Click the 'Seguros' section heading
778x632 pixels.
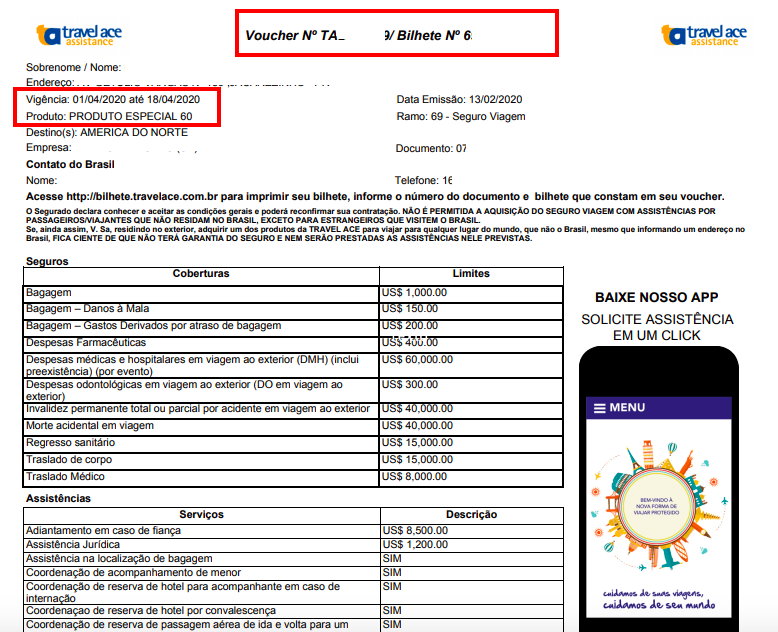click(47, 261)
